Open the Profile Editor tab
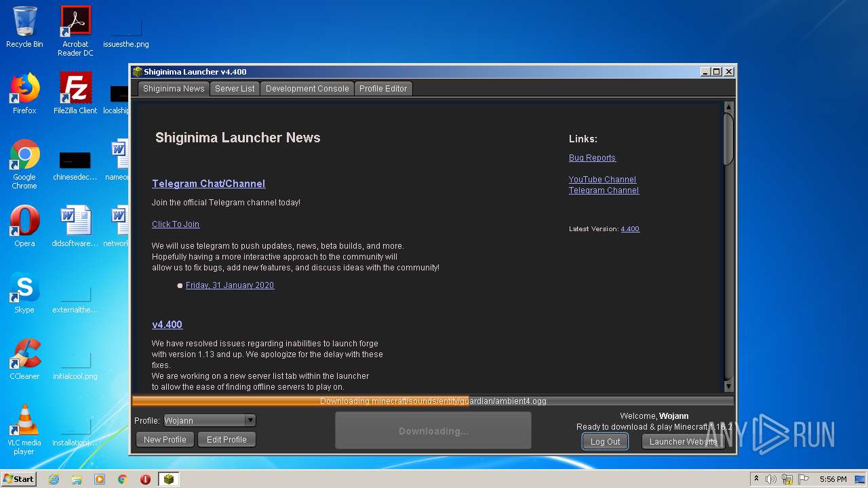 (383, 89)
